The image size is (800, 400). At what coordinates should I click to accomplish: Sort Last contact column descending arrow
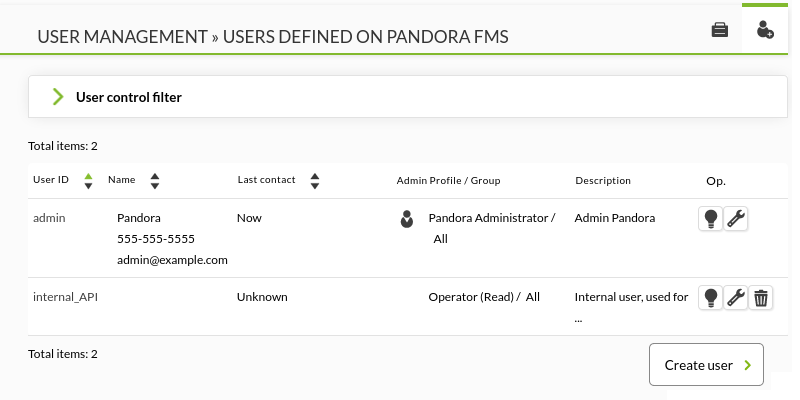click(x=315, y=186)
